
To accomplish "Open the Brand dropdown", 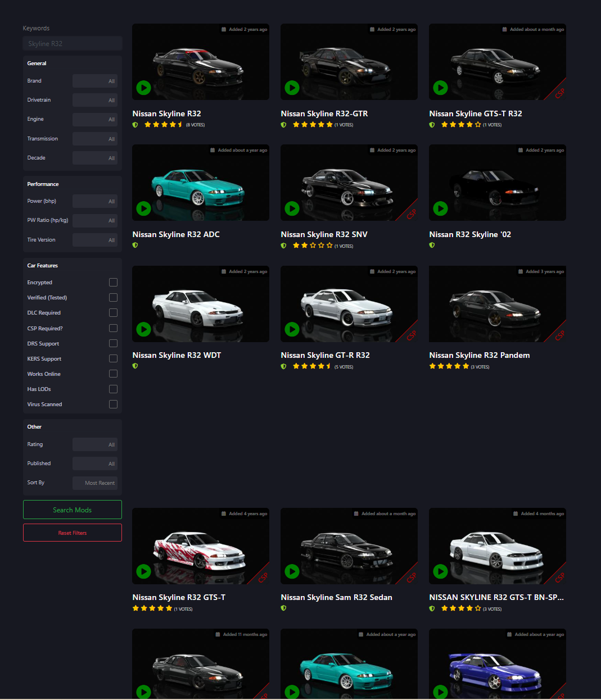I will pyautogui.click(x=95, y=81).
